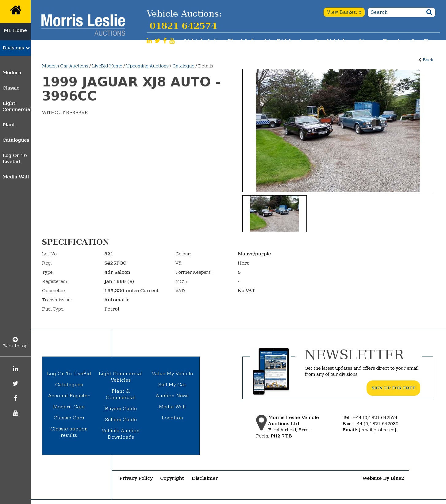Image resolution: width=446 pixels, height=504 pixels.
Task: Click the email protected link
Action: 377,430
